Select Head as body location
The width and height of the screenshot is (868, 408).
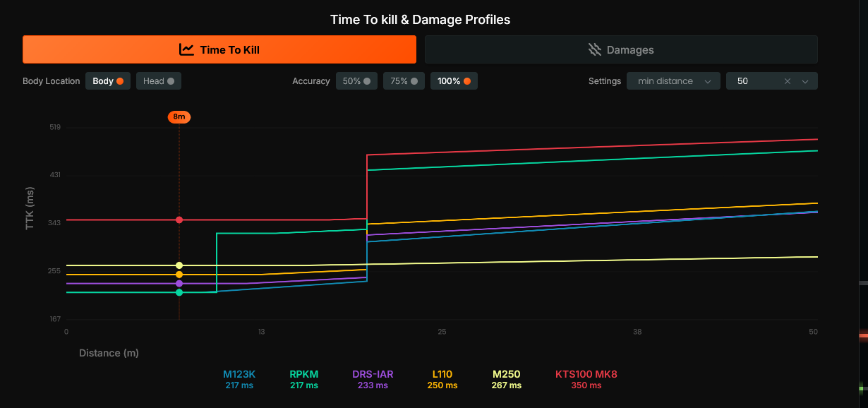point(159,81)
